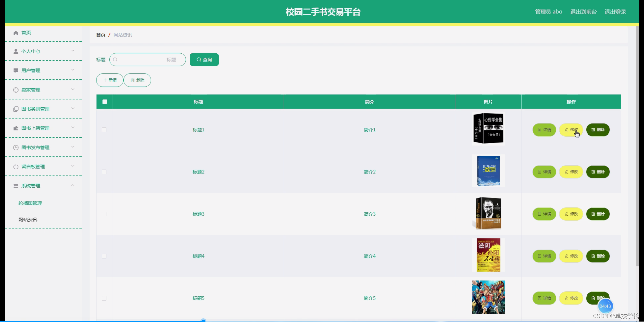Open 轮播图管理 from sidebar
The height and width of the screenshot is (322, 644).
coord(30,203)
